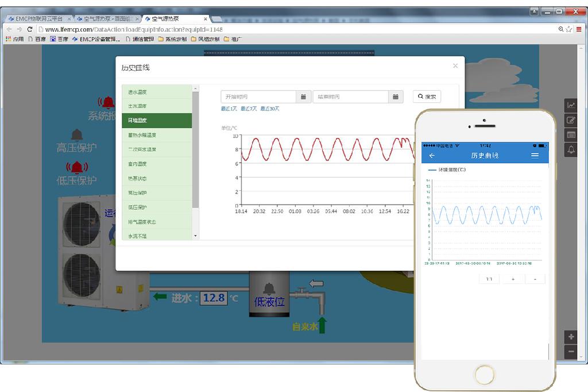Expand the 风格定制 bookmark folder

pos(205,39)
